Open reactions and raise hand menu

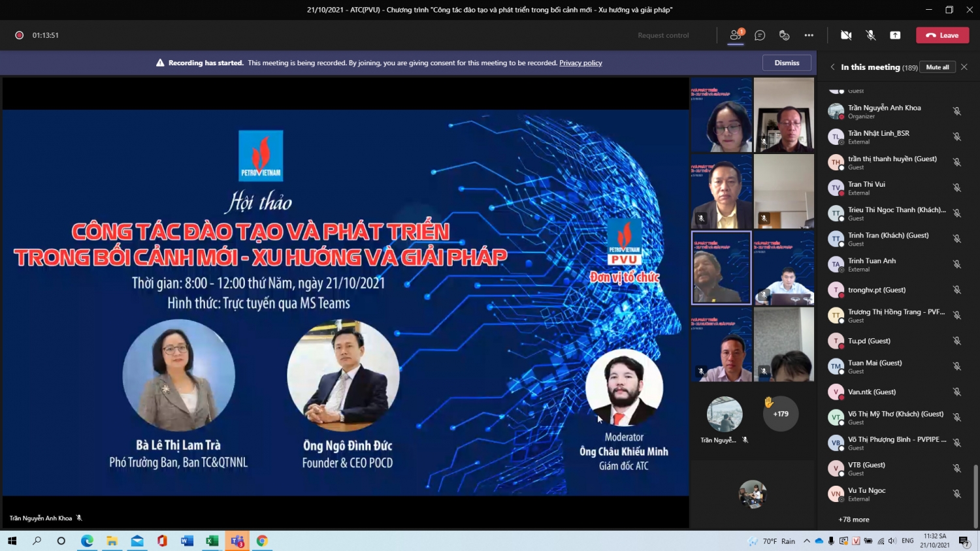[784, 35]
